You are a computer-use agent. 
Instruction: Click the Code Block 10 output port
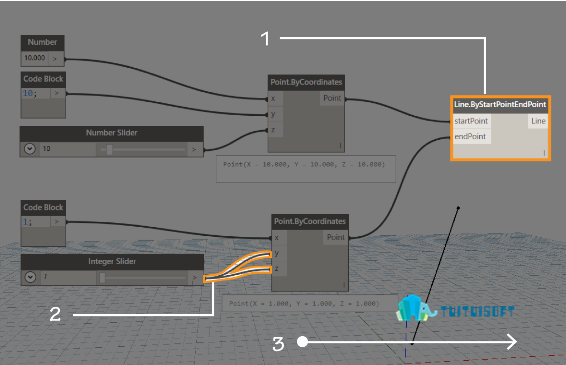57,93
